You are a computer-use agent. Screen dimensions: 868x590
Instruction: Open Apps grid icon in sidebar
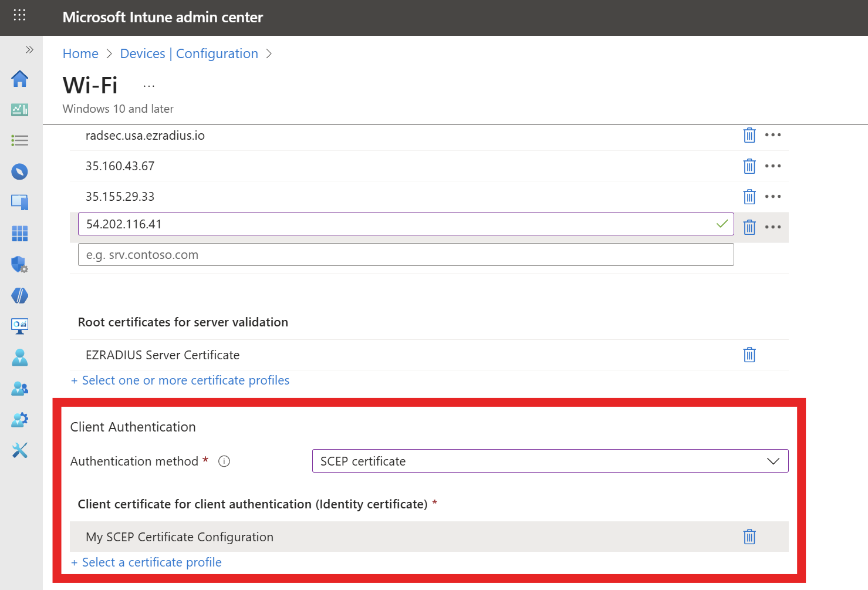tap(20, 234)
